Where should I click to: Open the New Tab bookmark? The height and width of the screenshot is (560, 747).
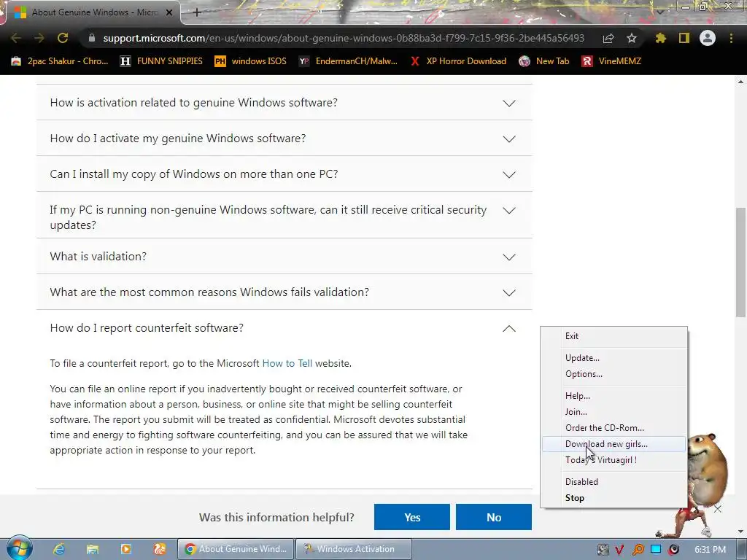[x=544, y=61]
